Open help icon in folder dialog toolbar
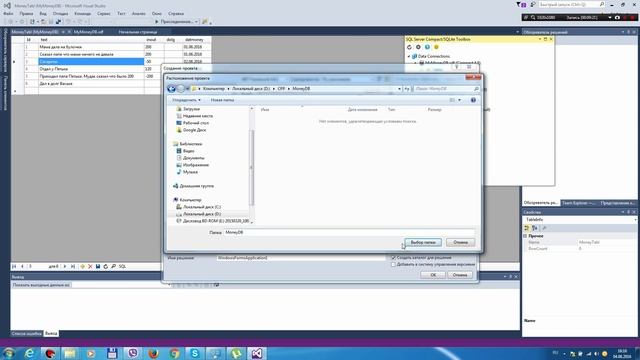 click(x=473, y=100)
